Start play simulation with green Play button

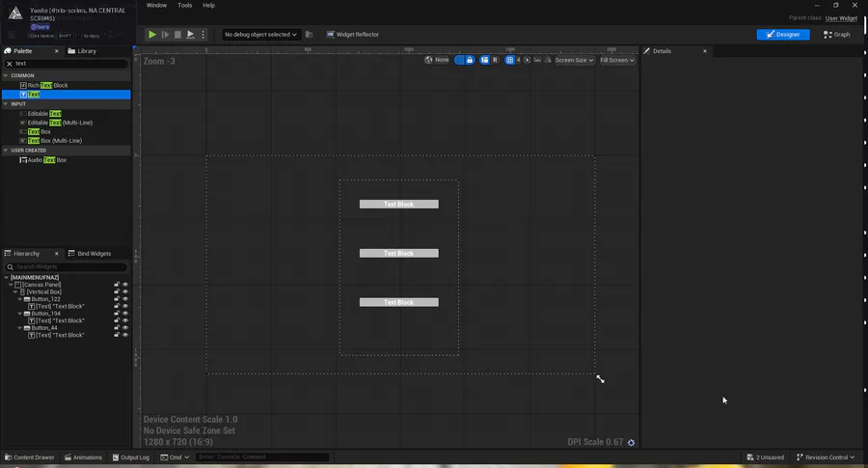point(151,35)
